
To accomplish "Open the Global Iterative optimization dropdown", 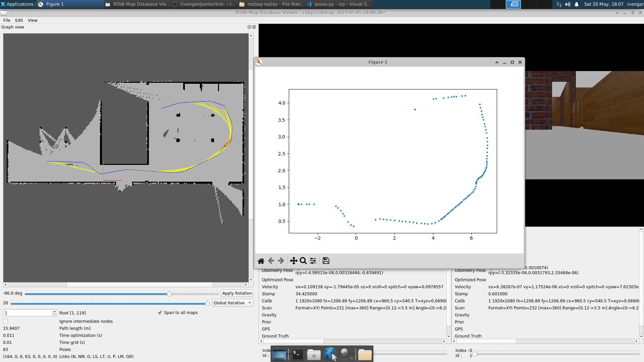I will (x=232, y=303).
